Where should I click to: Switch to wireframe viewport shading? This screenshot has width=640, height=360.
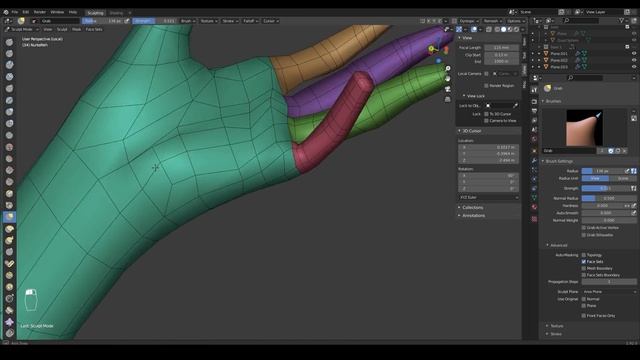pyautogui.click(x=497, y=29)
